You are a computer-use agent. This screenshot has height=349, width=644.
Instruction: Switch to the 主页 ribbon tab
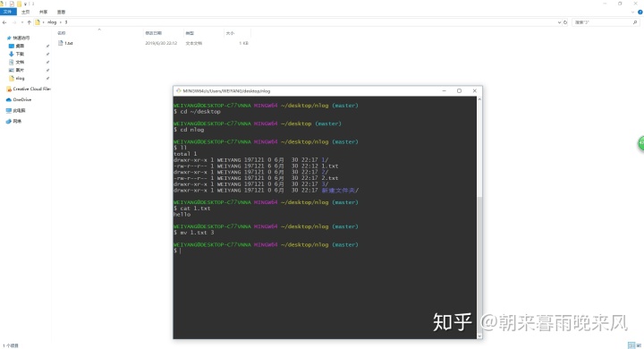[25, 12]
